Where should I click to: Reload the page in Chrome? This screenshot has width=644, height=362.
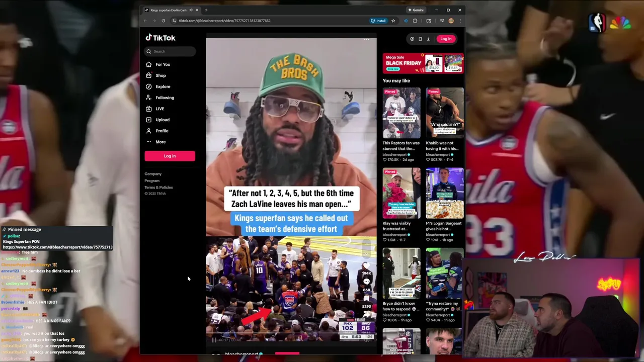(163, 21)
